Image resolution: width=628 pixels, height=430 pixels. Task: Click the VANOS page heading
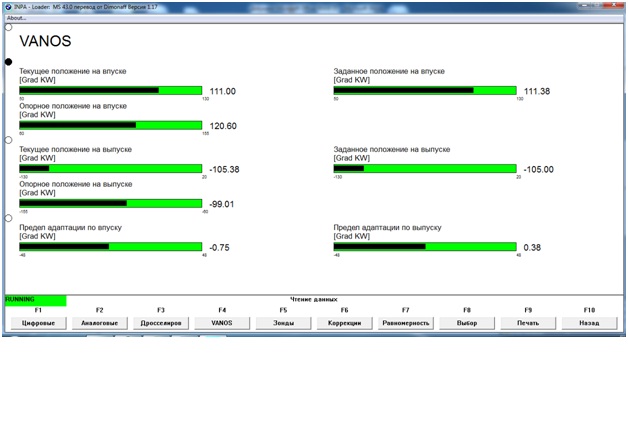click(x=45, y=41)
